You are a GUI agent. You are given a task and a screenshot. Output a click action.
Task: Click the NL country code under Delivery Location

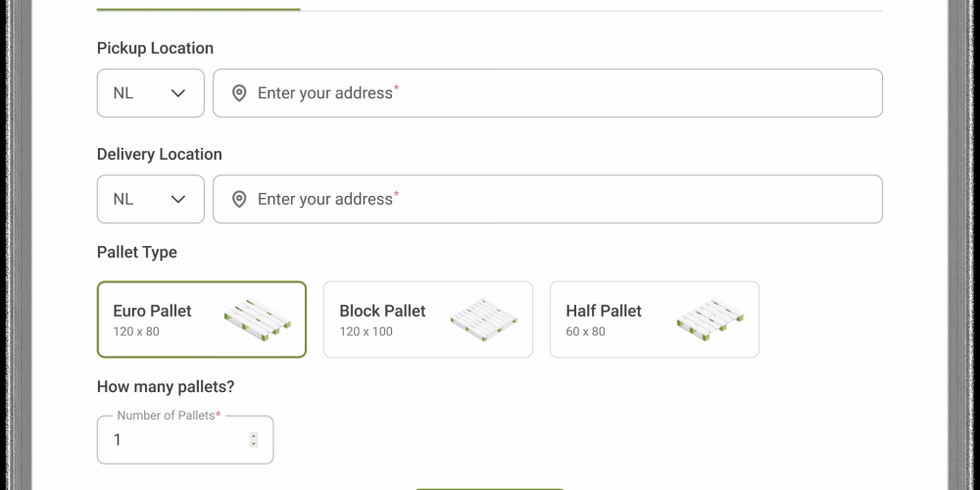(123, 199)
